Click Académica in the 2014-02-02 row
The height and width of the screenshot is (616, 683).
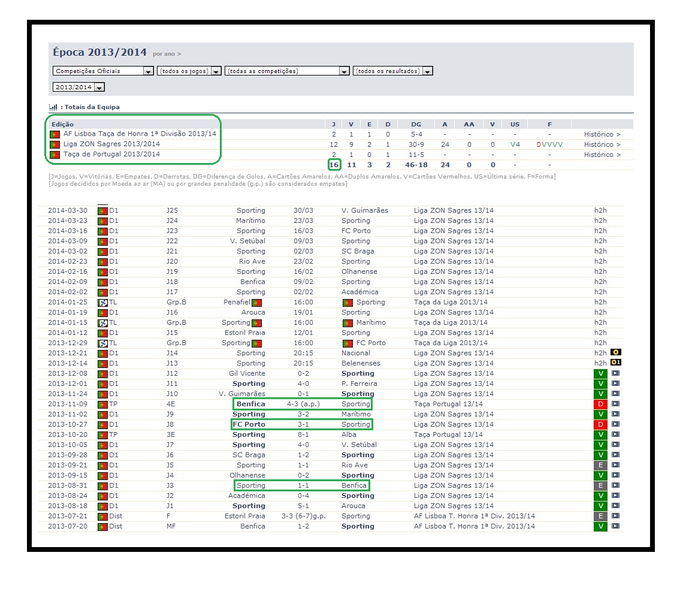360,292
